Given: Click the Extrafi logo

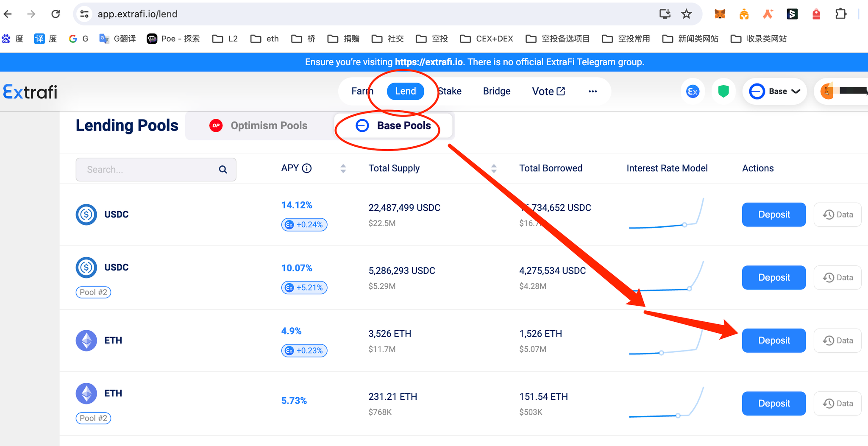Looking at the screenshot, I should (30, 92).
